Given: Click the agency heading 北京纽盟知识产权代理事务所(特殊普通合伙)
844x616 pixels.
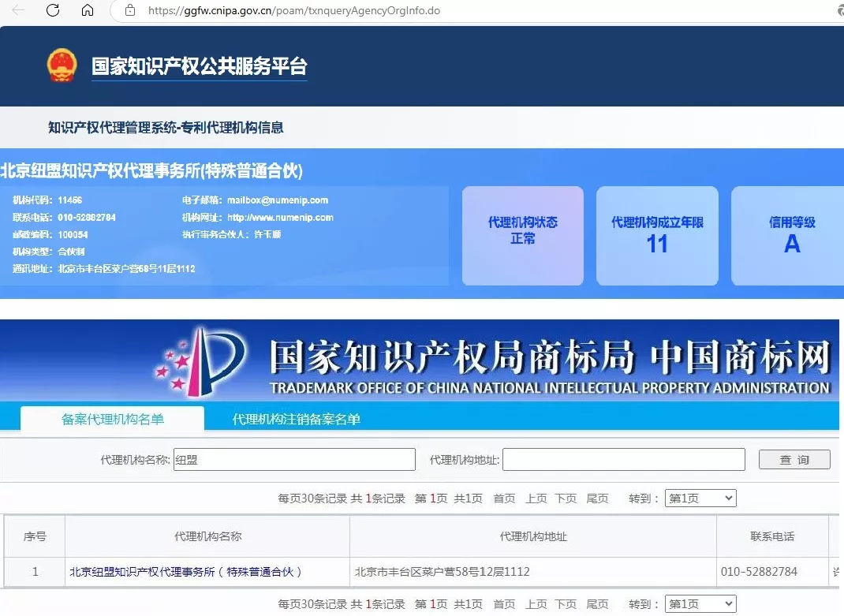Looking at the screenshot, I should 151,170.
